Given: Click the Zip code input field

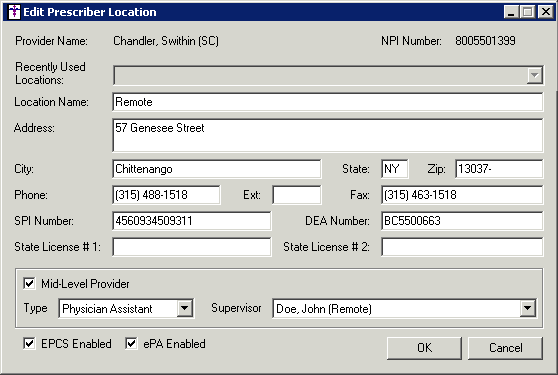Looking at the screenshot, I should pyautogui.click(x=499, y=169).
